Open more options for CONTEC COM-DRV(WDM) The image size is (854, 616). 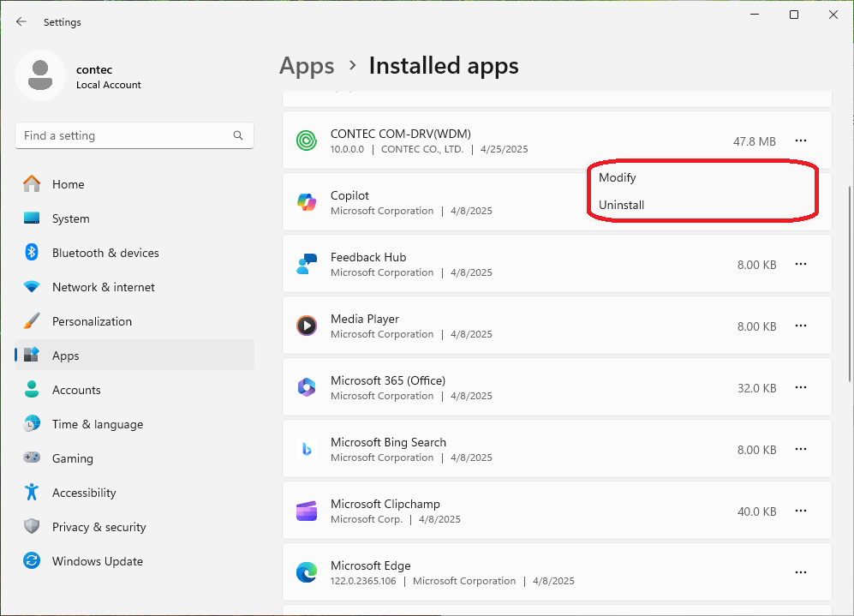801,141
